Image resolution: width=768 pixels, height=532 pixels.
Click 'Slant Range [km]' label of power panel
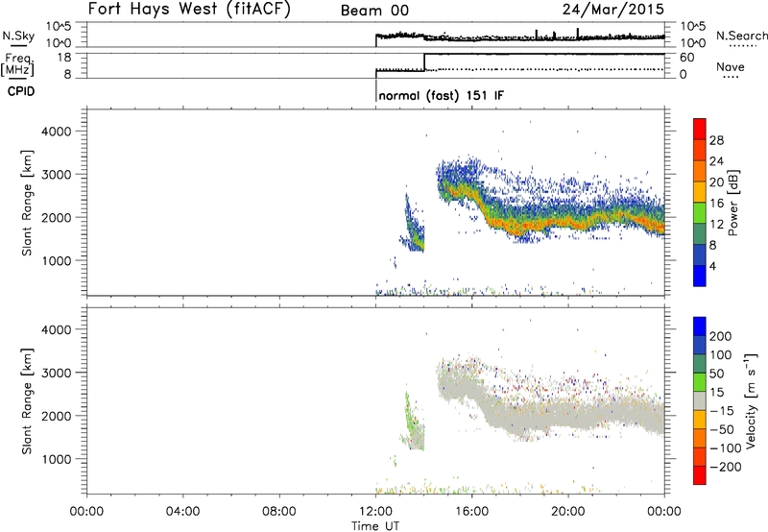pos(27,203)
